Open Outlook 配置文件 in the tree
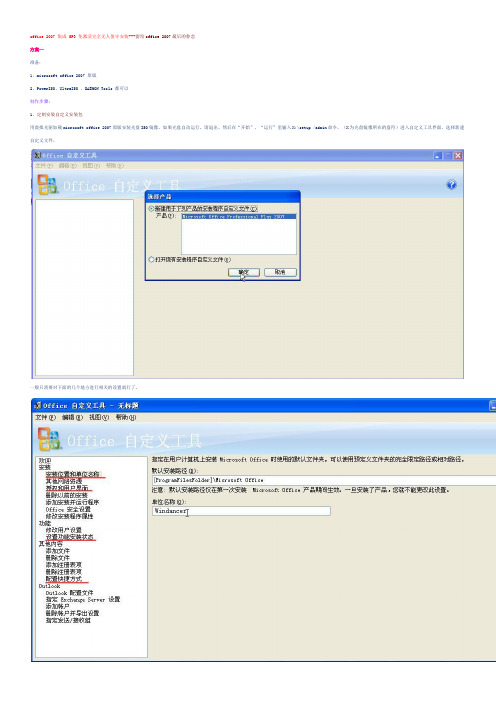 (x=69, y=593)
